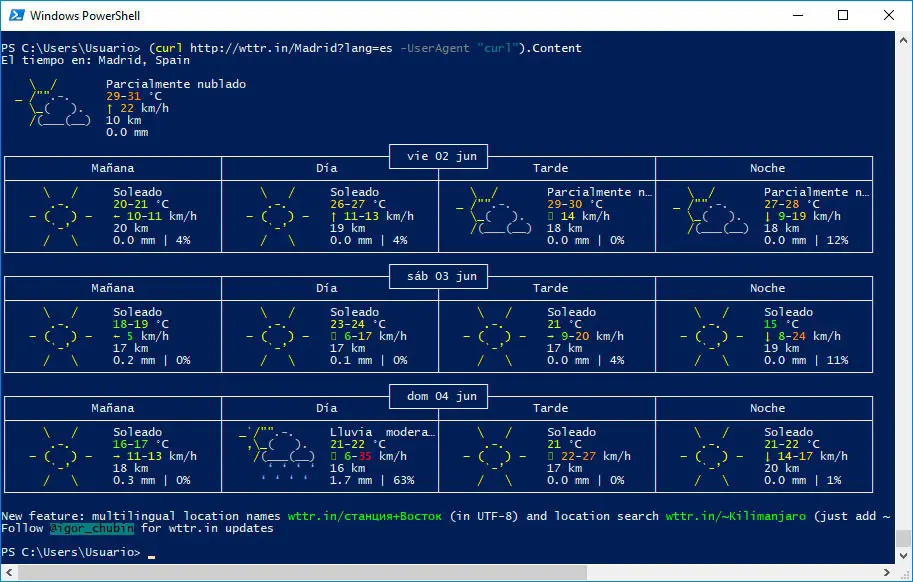913x582 pixels.
Task: Click the '29-30 °C' temperature in vie Tarde
Action: coord(575,204)
